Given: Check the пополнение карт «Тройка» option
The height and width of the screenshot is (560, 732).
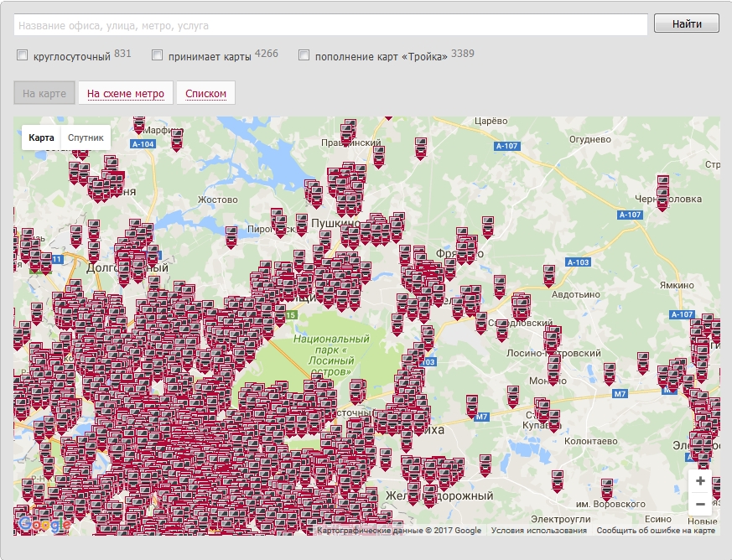Looking at the screenshot, I should click(304, 56).
